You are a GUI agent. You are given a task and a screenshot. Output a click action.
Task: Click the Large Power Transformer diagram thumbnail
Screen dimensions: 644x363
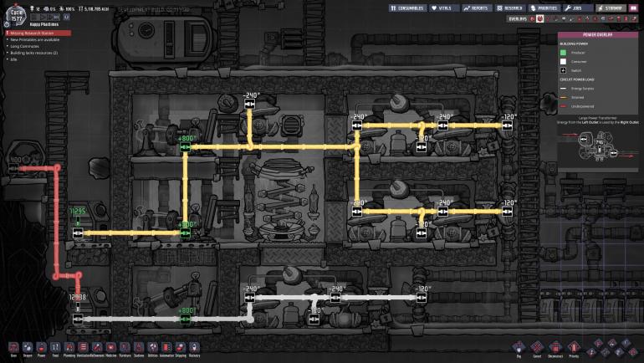click(598, 147)
